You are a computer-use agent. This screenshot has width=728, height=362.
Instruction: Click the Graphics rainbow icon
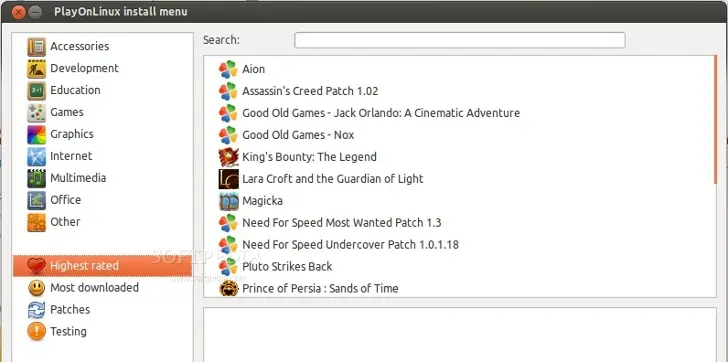pos(36,135)
